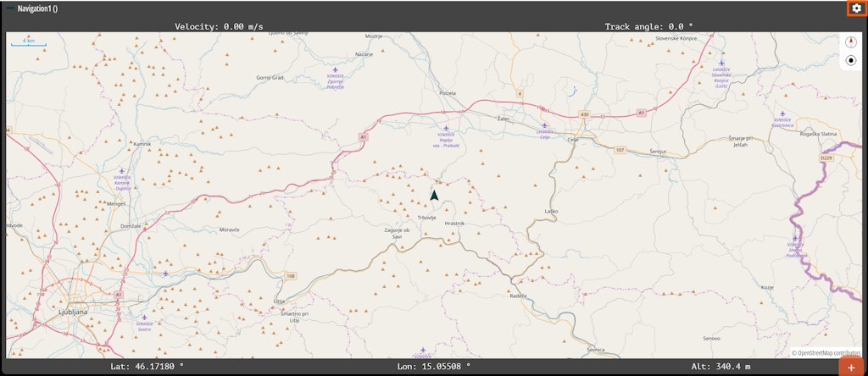
Task: Click the Gornji Grad label
Action: pos(270,77)
